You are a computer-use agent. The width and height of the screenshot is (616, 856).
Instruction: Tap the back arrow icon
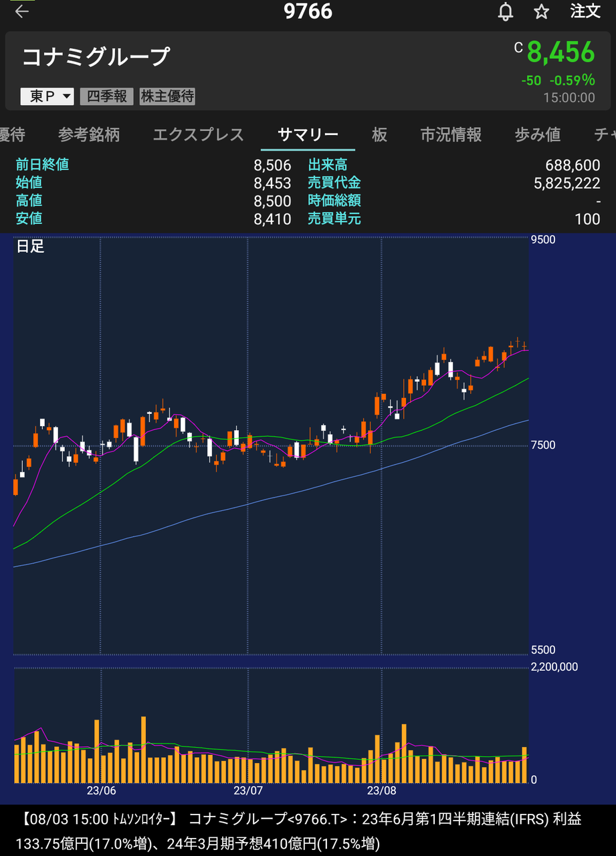(x=22, y=11)
